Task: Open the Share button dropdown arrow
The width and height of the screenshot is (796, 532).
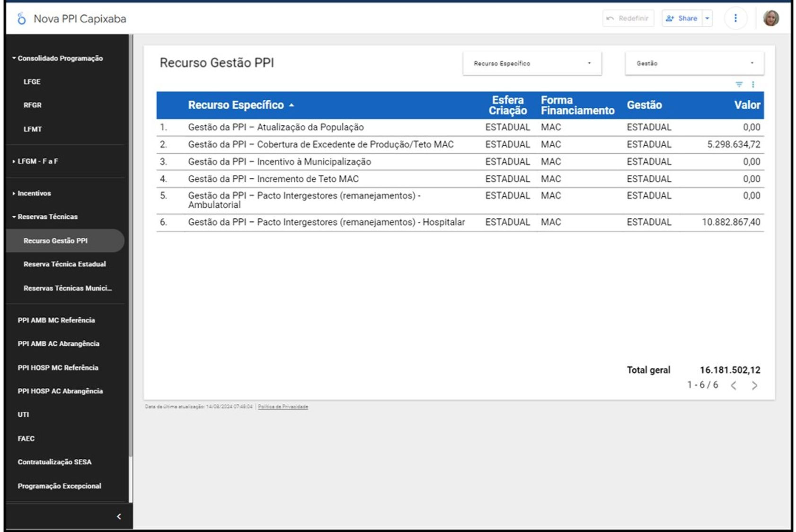Action: 708,18
